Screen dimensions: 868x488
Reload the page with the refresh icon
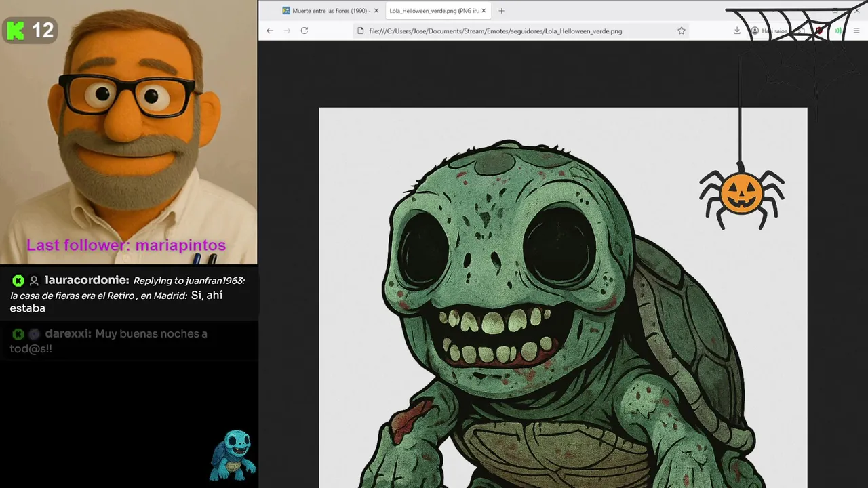coord(304,30)
